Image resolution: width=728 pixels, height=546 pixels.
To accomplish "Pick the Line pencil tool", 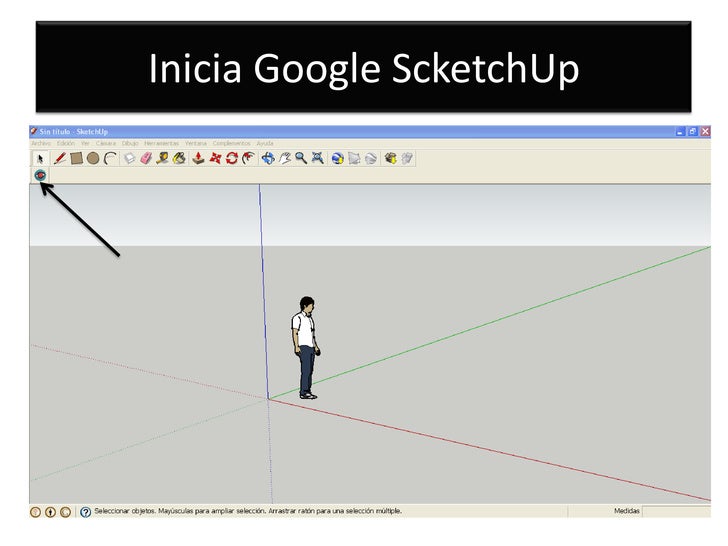I will pyautogui.click(x=59, y=159).
